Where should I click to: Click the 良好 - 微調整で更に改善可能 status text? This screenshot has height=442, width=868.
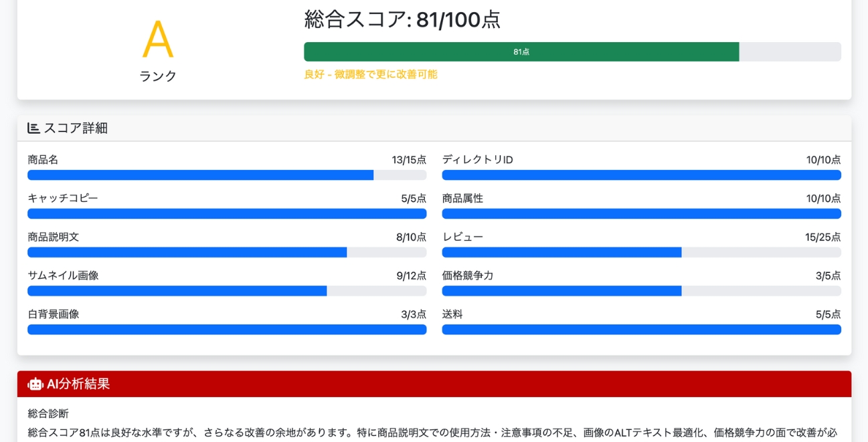tap(371, 75)
